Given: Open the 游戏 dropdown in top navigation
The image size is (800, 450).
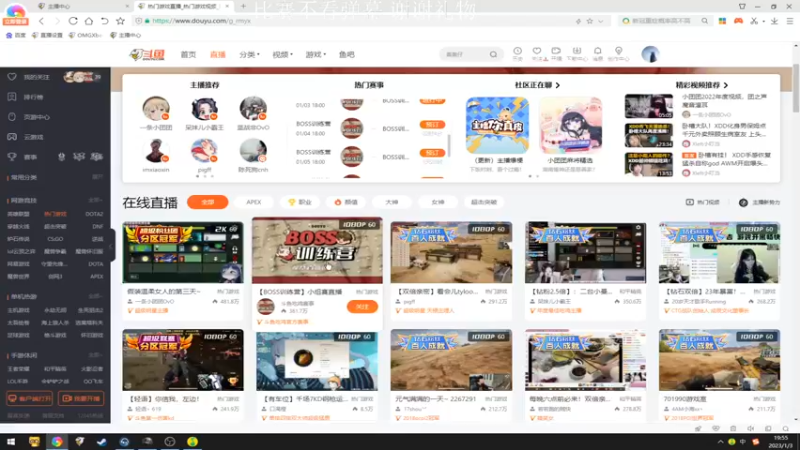Looking at the screenshot, I should coord(315,55).
